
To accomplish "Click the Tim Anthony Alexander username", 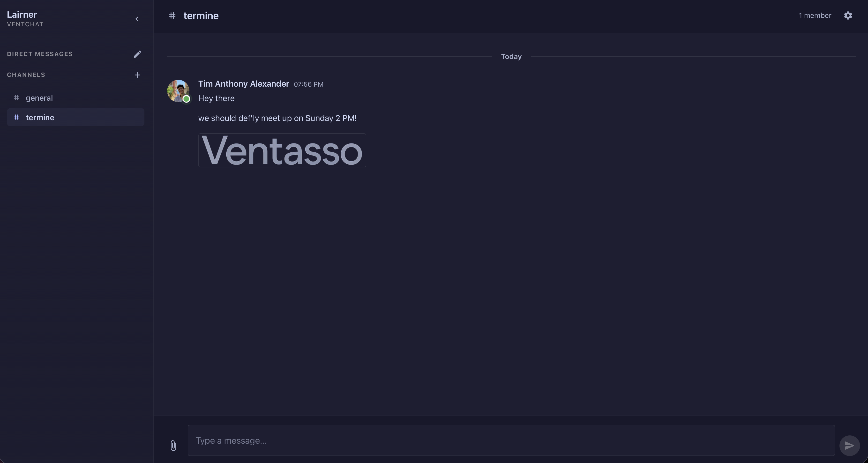I will 243,84.
